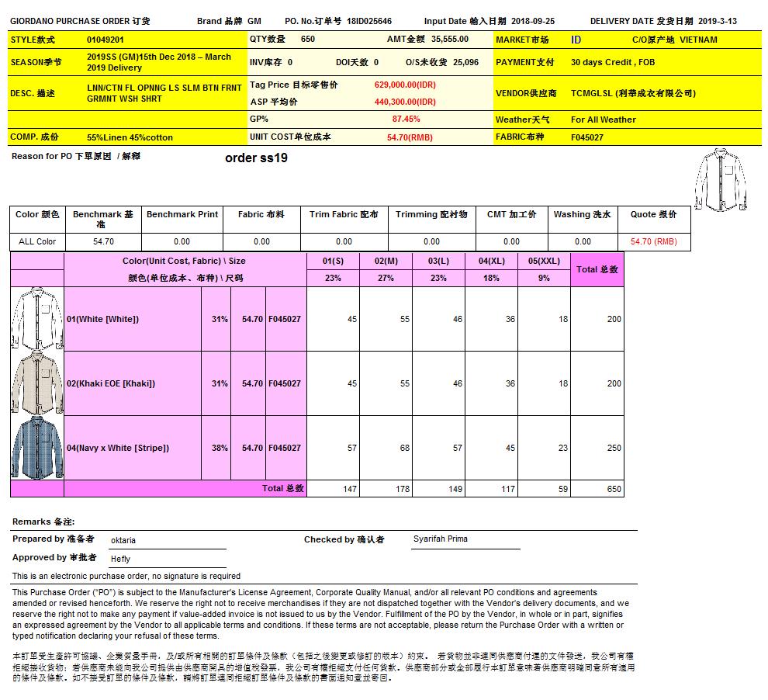Click the 04(Navy x White [Stripe]) row label

tap(118, 448)
